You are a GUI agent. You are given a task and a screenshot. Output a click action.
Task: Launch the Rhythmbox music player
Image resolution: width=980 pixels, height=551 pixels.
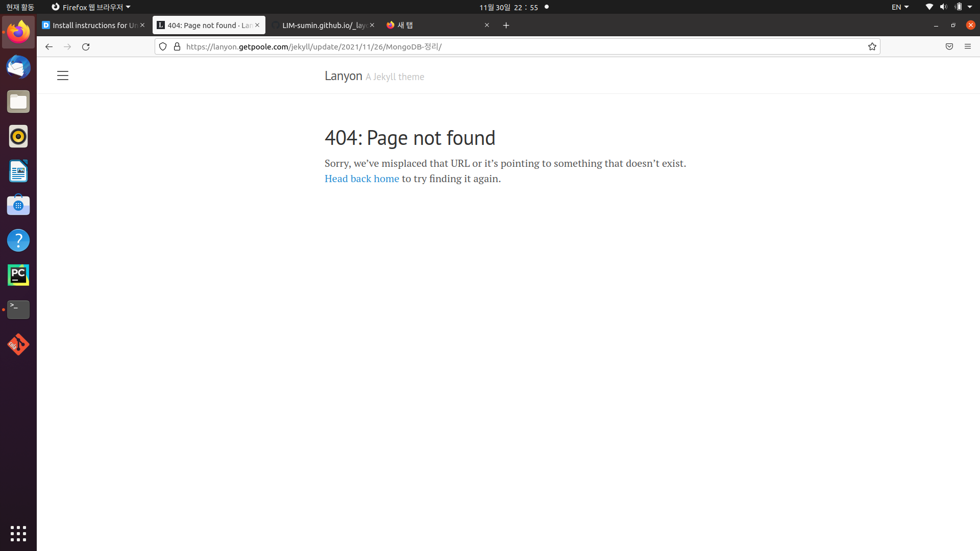click(x=18, y=136)
